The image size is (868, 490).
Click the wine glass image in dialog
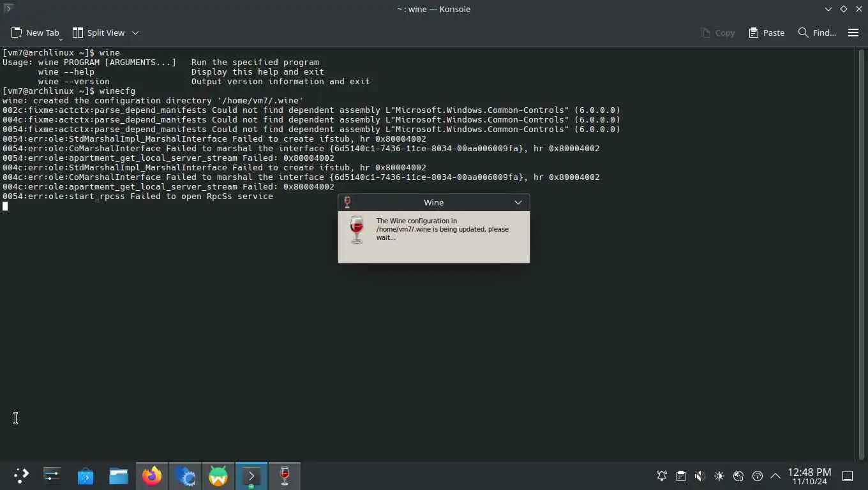point(357,230)
